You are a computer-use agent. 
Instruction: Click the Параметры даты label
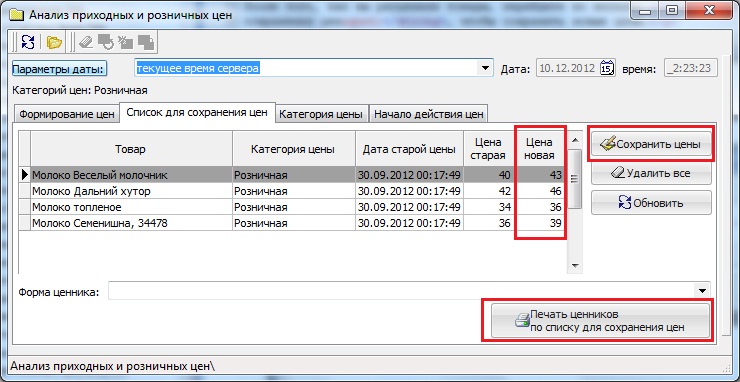click(x=59, y=69)
